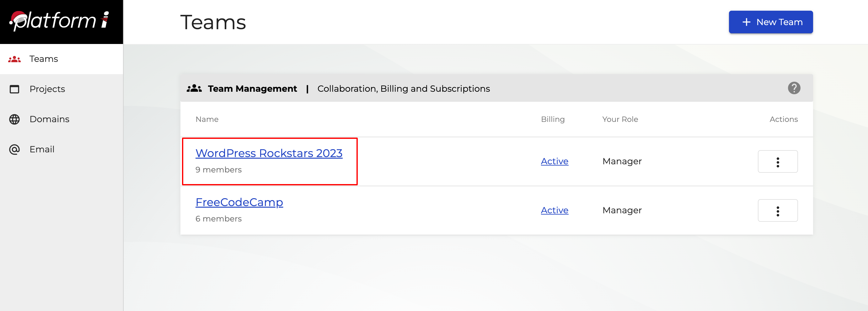Click the Projects window icon in sidebar

14,90
